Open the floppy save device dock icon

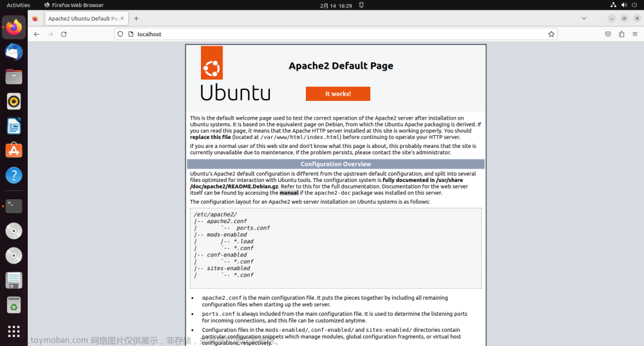[x=14, y=280]
